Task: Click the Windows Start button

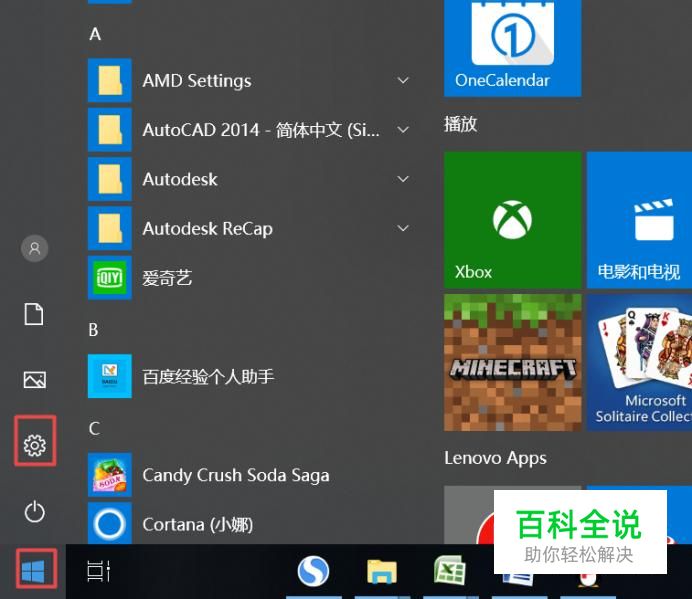Action: [x=34, y=571]
